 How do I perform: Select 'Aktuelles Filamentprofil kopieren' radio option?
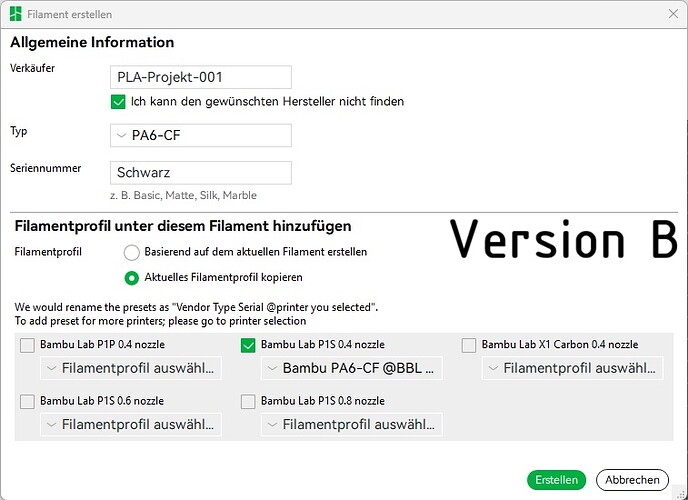coord(132,278)
